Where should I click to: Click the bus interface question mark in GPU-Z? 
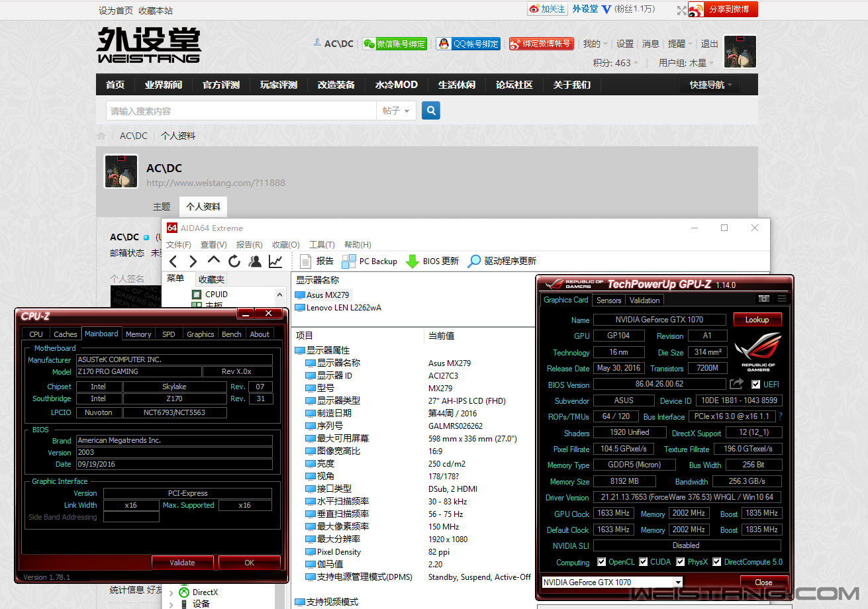(x=780, y=416)
